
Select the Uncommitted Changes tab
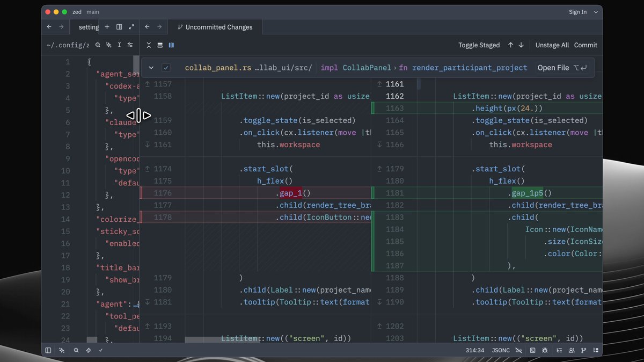tap(215, 27)
